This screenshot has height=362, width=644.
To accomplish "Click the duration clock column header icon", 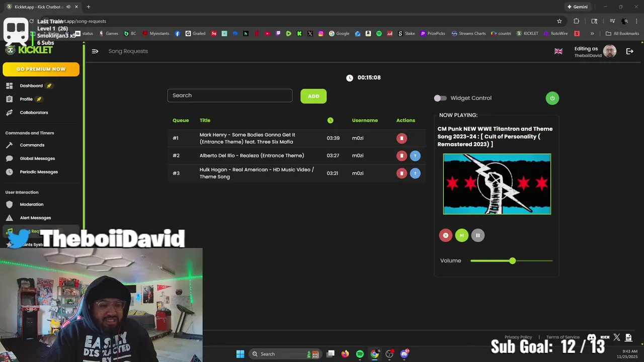I will [x=330, y=121].
